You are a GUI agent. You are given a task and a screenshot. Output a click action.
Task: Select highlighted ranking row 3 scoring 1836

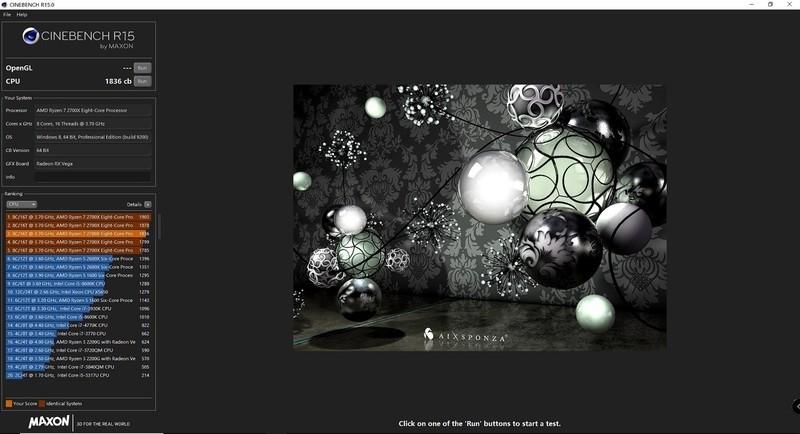coord(78,234)
